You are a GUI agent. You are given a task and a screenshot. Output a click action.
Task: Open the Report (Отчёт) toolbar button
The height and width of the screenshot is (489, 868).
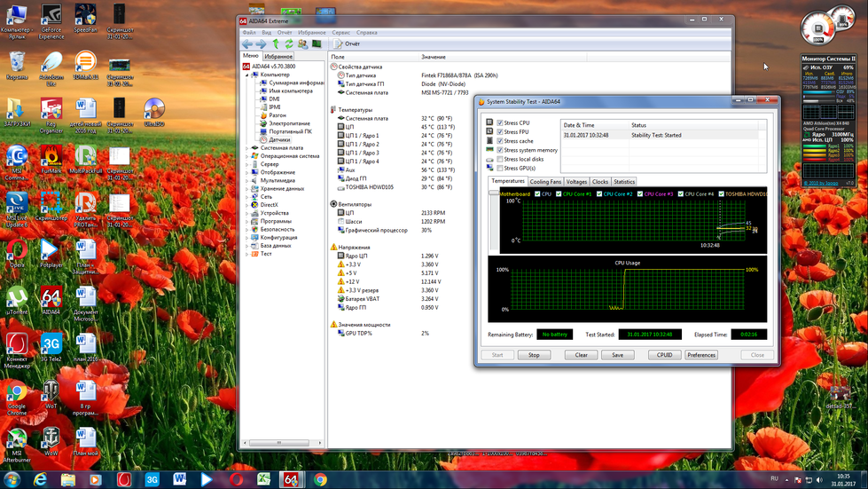click(347, 43)
